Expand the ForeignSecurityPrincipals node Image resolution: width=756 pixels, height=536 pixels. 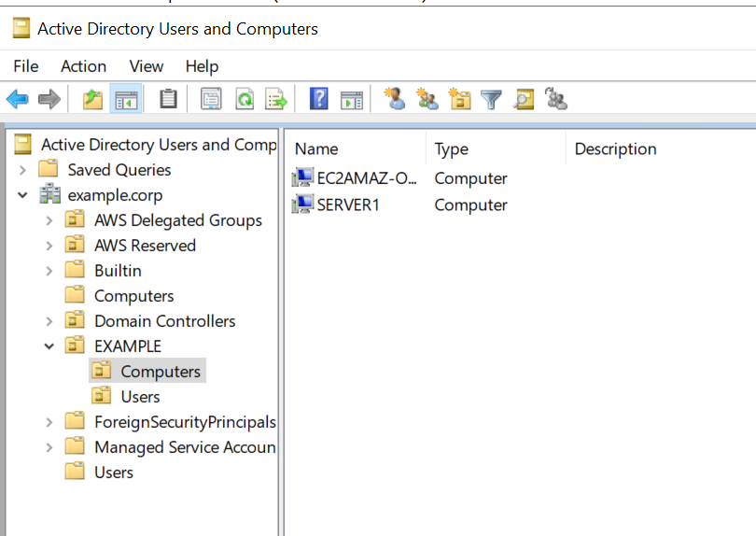49,422
